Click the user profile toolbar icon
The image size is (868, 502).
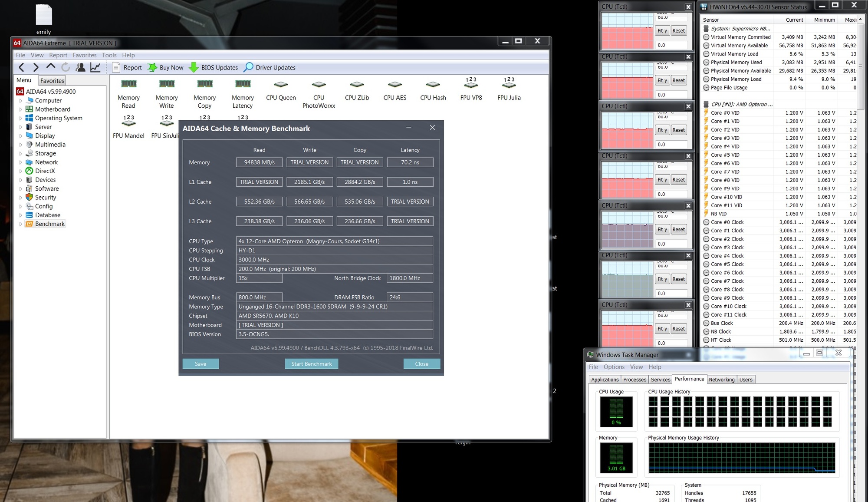80,67
